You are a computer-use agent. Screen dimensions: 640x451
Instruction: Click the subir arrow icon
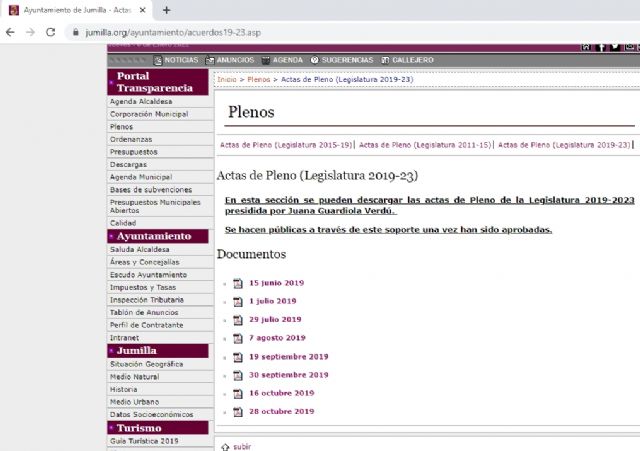pyautogui.click(x=225, y=446)
